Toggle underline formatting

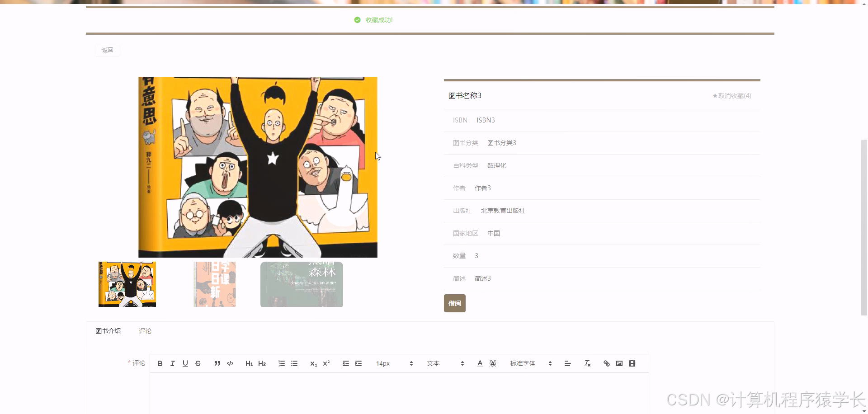click(x=185, y=363)
